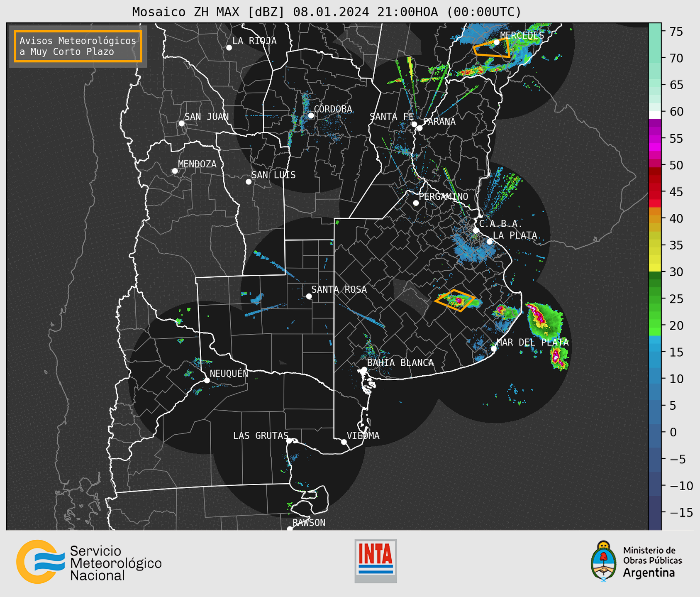Click the INTA logo

376,561
